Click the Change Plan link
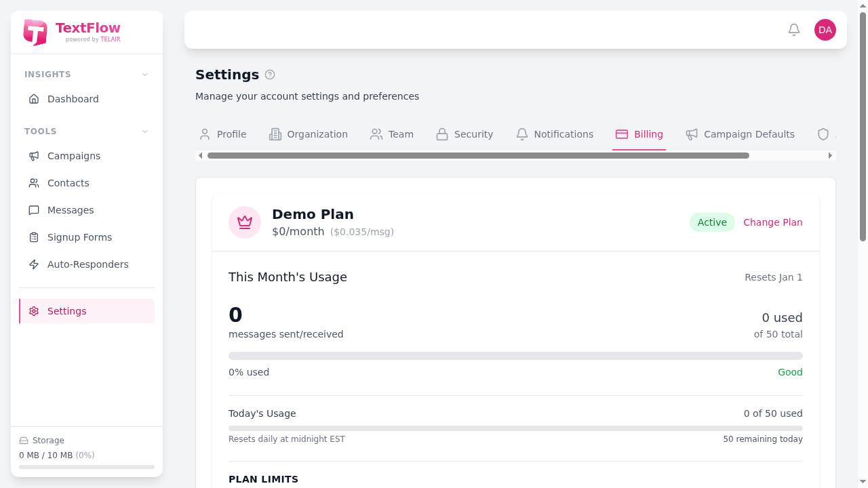 click(772, 222)
